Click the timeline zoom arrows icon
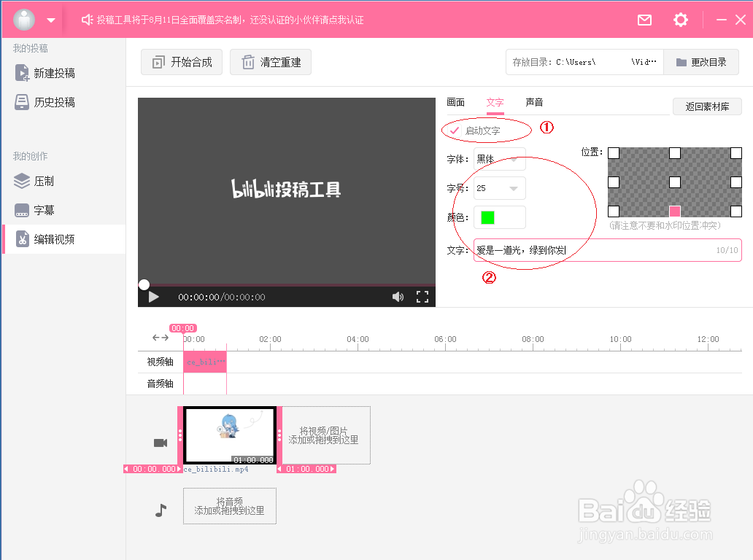 point(161,338)
